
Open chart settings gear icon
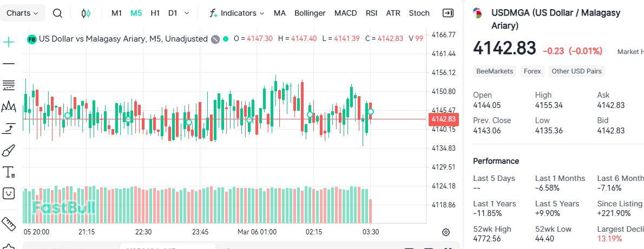(x=446, y=232)
